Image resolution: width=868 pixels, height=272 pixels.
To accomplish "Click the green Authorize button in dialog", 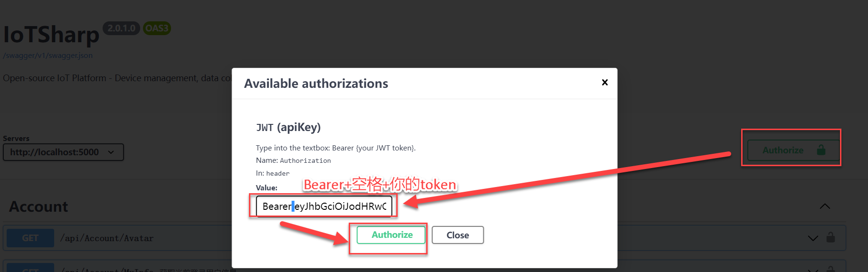I will 391,235.
